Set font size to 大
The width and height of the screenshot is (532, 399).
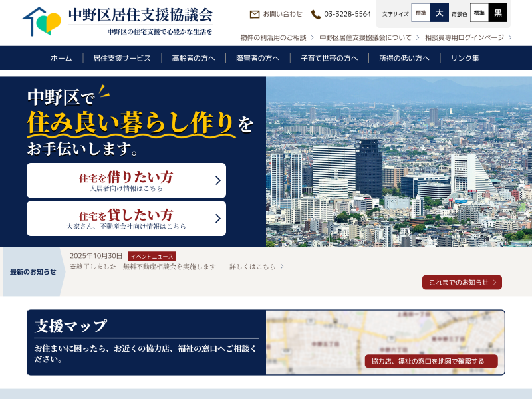pos(439,13)
